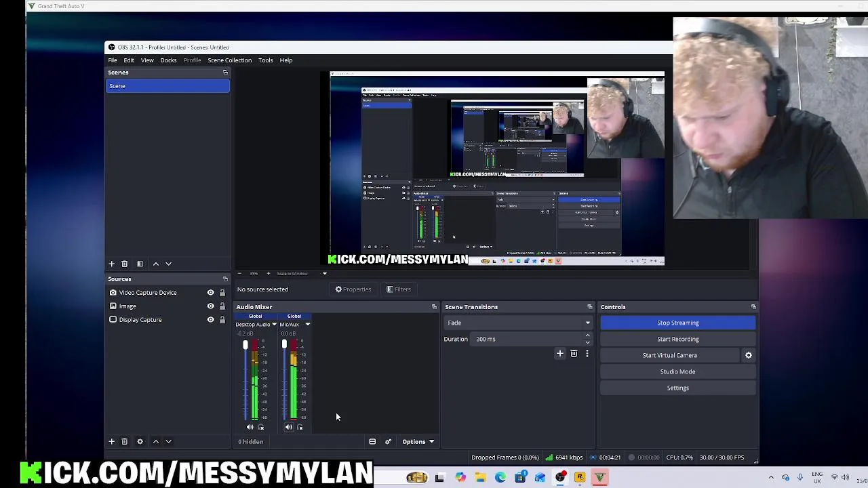The image size is (868, 488).
Task: Add a new scene with the plus icon
Action: click(x=111, y=264)
